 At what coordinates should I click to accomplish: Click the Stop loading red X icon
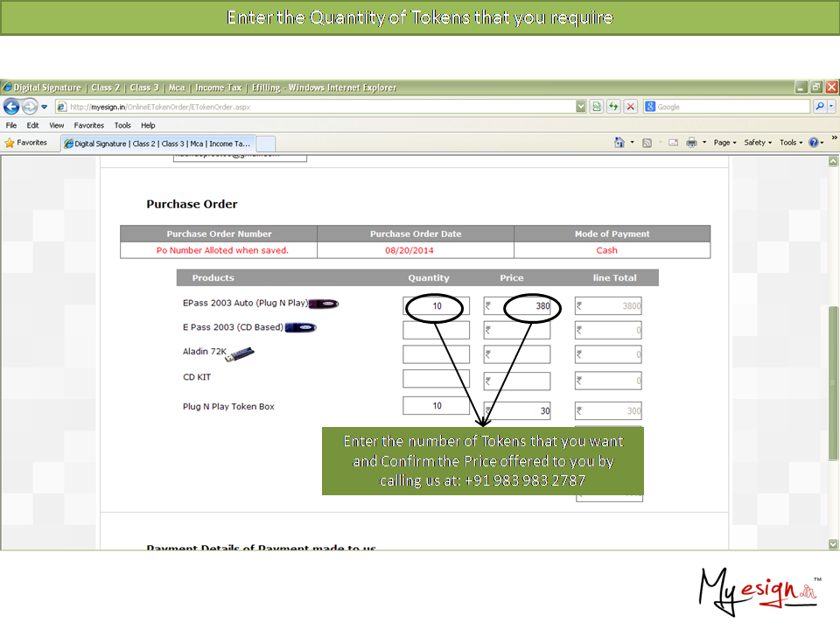pyautogui.click(x=629, y=107)
